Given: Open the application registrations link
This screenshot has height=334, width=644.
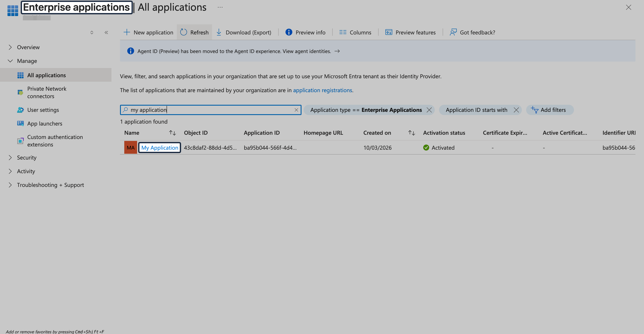Looking at the screenshot, I should (x=322, y=90).
